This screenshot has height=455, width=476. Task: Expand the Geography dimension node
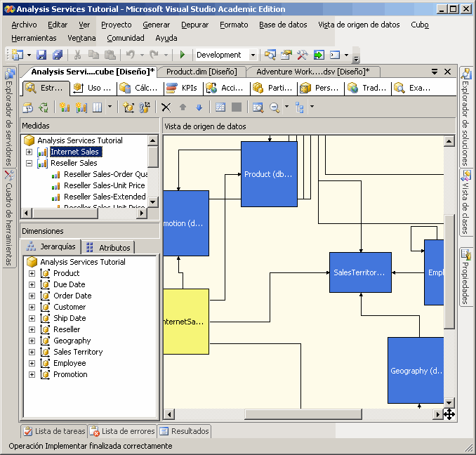[x=32, y=341]
